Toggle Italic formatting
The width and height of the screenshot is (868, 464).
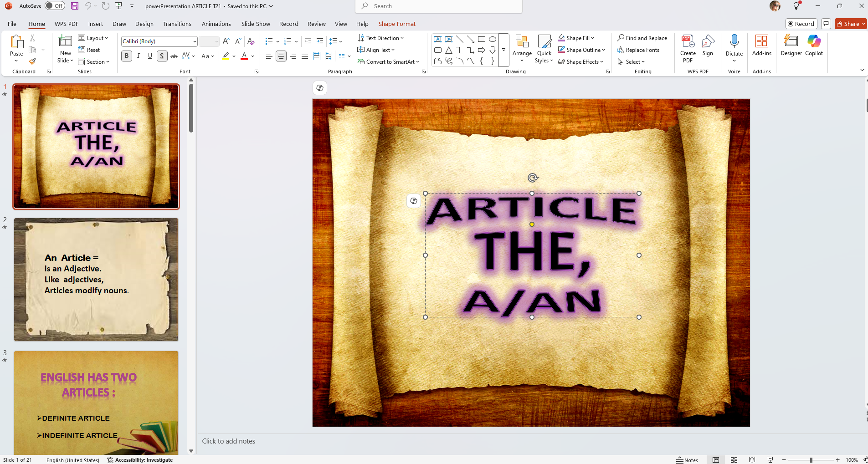pyautogui.click(x=139, y=56)
